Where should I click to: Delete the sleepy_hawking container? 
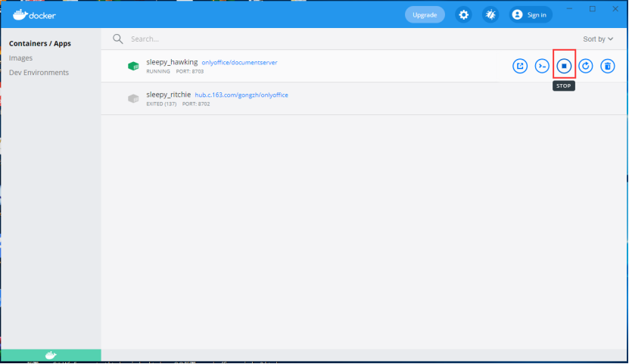(x=608, y=66)
